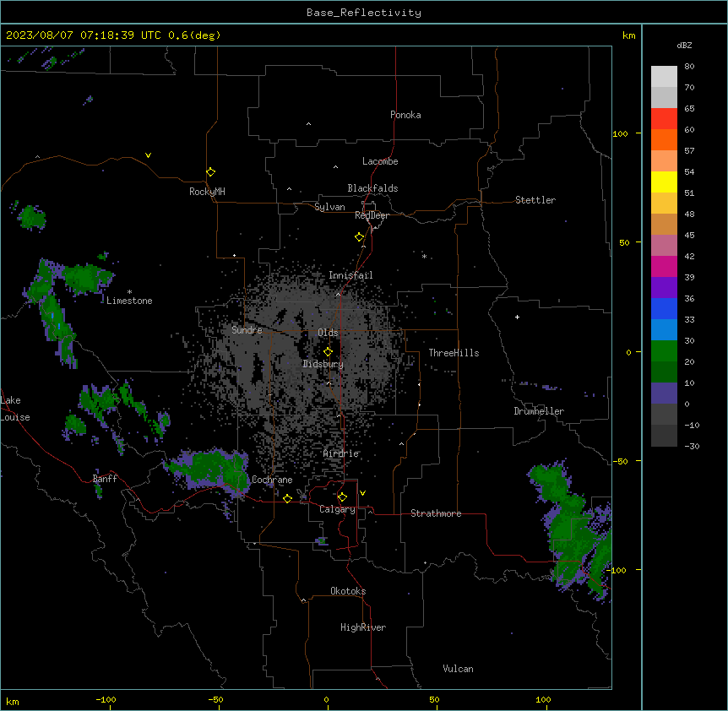728x711 pixels.
Task: Click the yellow diamond marker below Cochrane
Action: [x=287, y=498]
